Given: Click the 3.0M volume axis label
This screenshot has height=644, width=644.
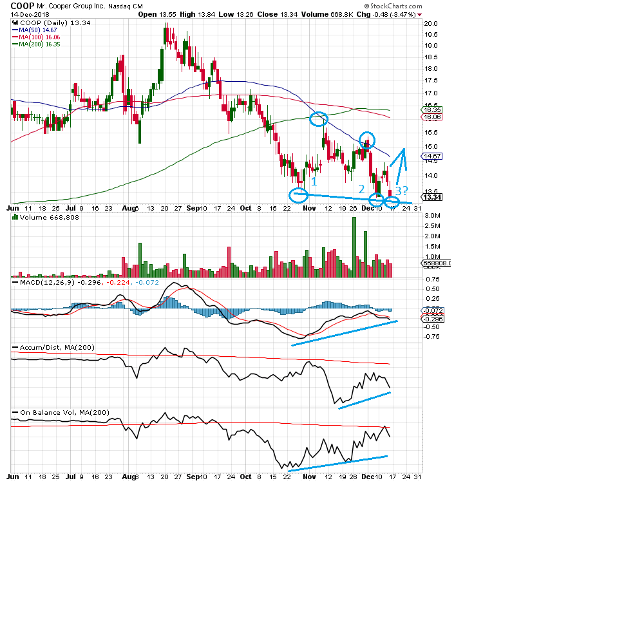Looking at the screenshot, I should coord(433,216).
